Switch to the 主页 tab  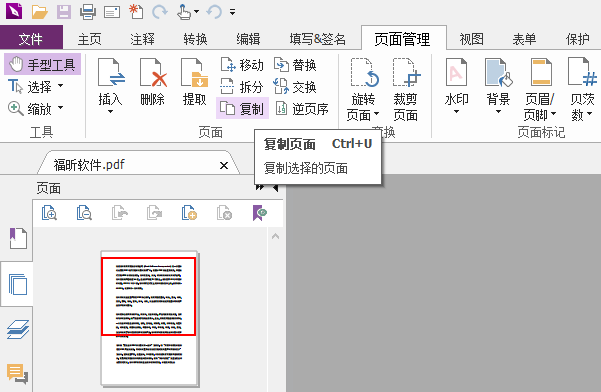[x=89, y=39]
